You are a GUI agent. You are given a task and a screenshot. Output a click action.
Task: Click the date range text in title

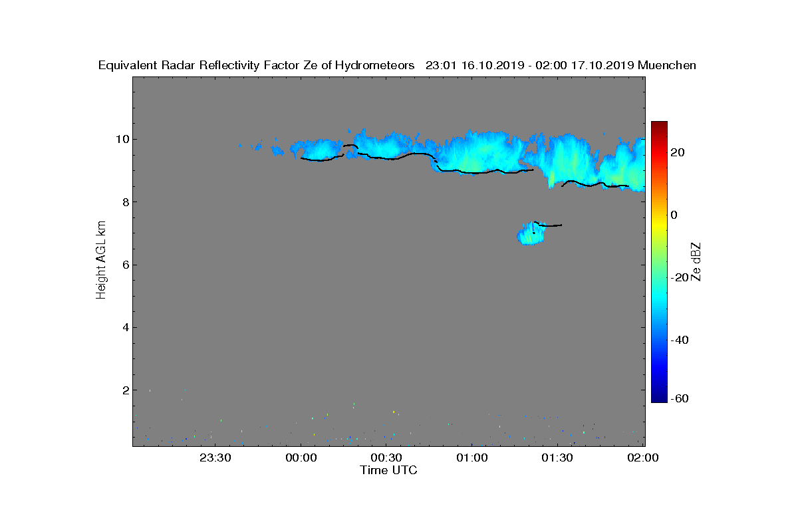click(529, 65)
